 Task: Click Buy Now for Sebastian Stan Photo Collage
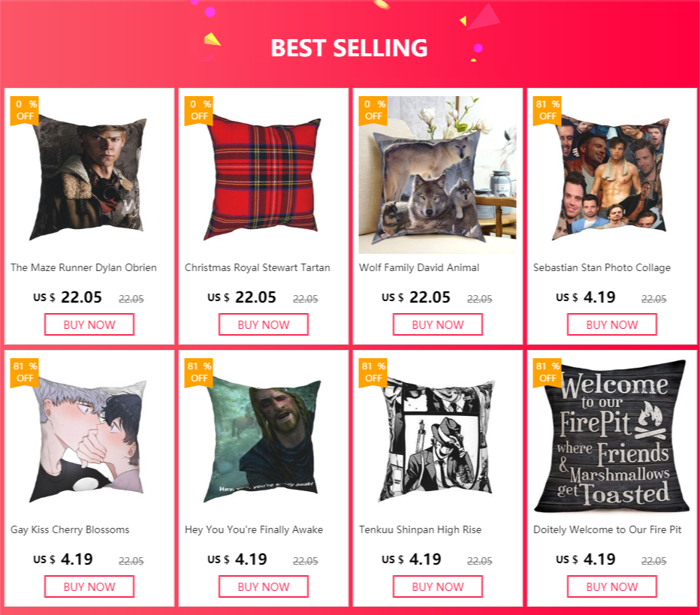coord(612,324)
